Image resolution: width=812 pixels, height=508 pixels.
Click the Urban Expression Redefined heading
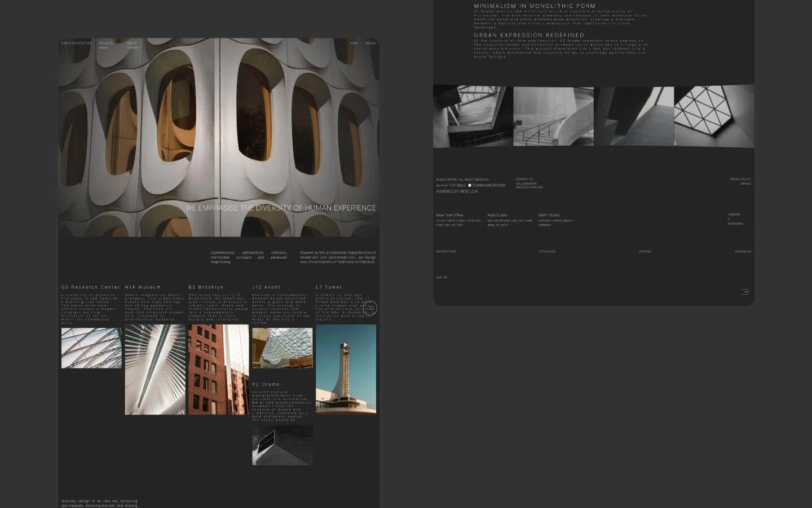(x=529, y=35)
